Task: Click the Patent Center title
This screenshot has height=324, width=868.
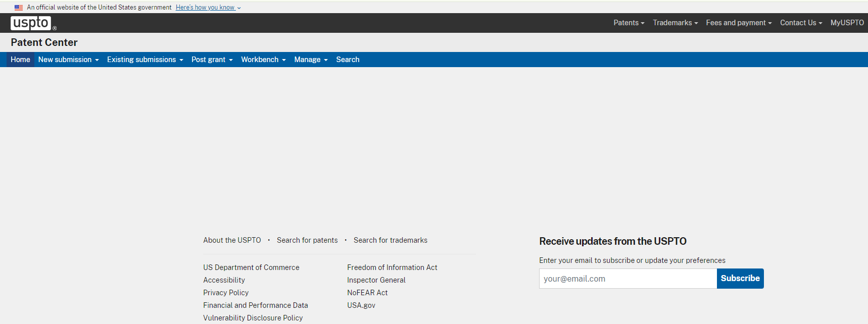Action: click(44, 42)
